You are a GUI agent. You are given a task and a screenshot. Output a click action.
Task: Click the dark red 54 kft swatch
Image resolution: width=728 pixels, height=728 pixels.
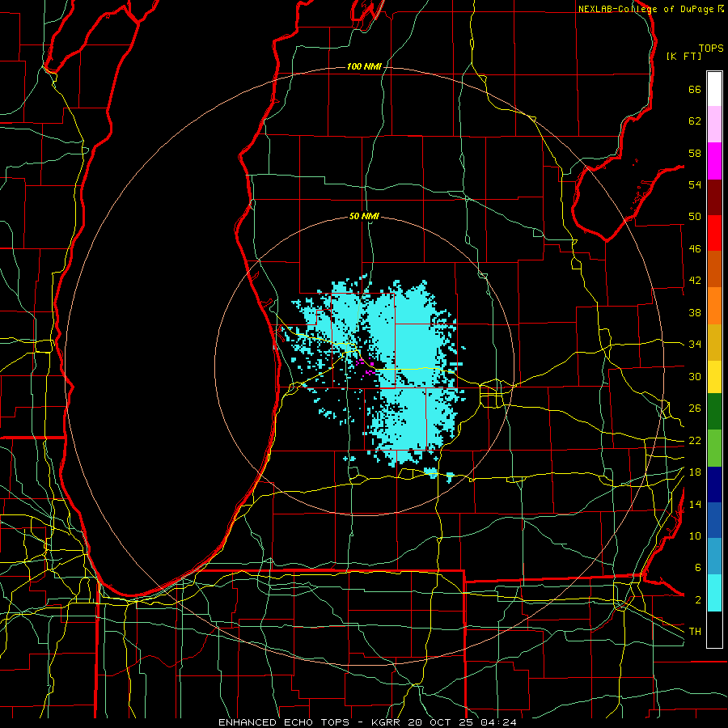[x=714, y=197]
